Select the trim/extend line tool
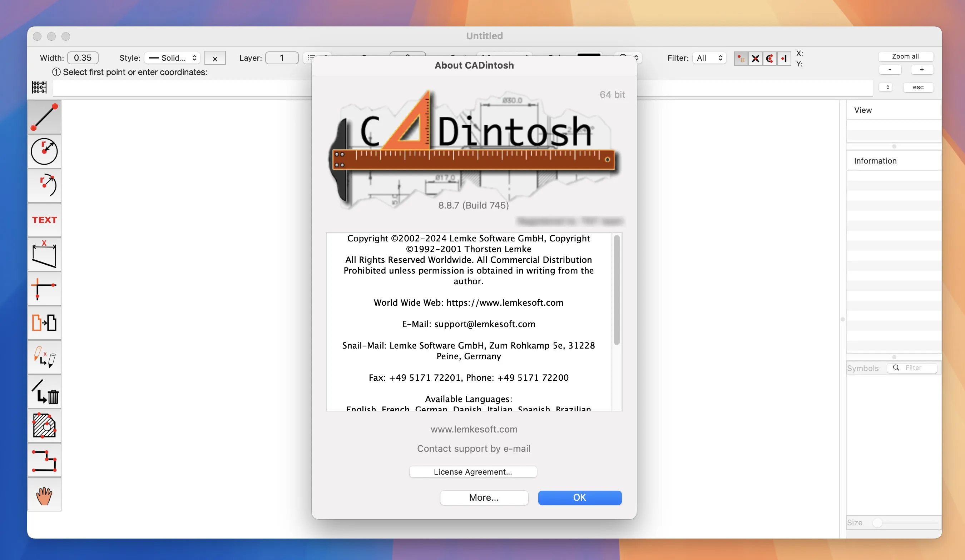Screen dimensions: 965x560 44,289
